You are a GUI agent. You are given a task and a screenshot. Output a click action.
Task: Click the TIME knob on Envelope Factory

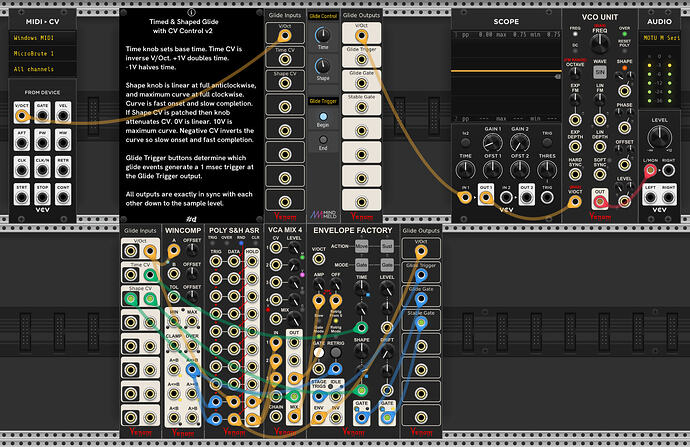point(361,288)
